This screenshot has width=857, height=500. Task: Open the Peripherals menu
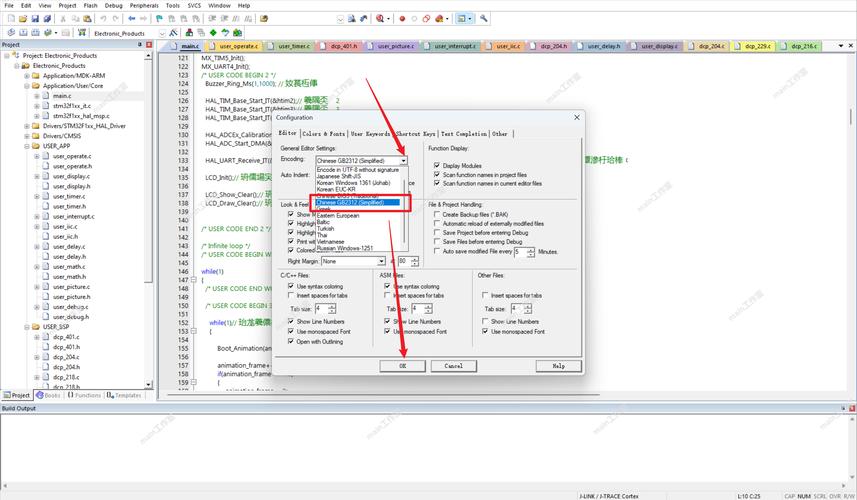coord(144,5)
